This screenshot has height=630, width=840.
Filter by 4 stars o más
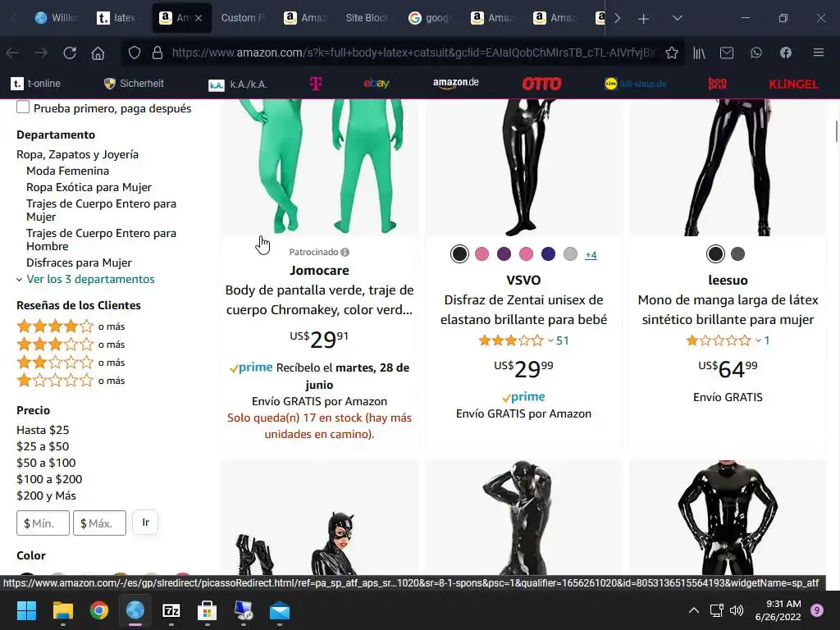click(x=71, y=326)
